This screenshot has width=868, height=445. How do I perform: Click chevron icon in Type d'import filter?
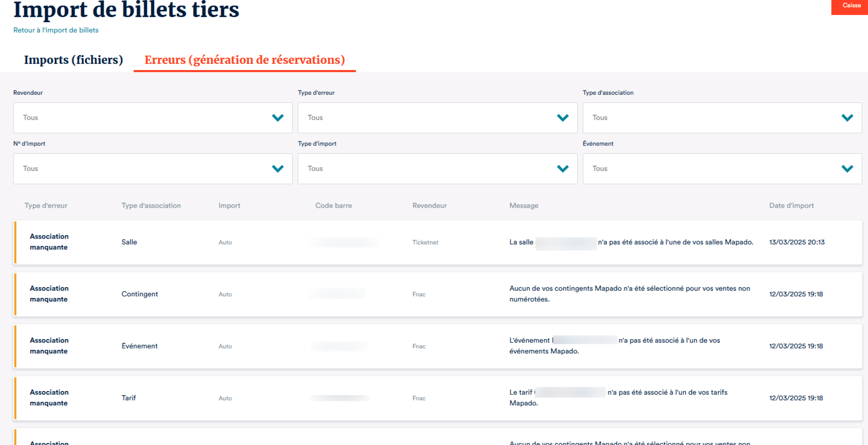(563, 169)
